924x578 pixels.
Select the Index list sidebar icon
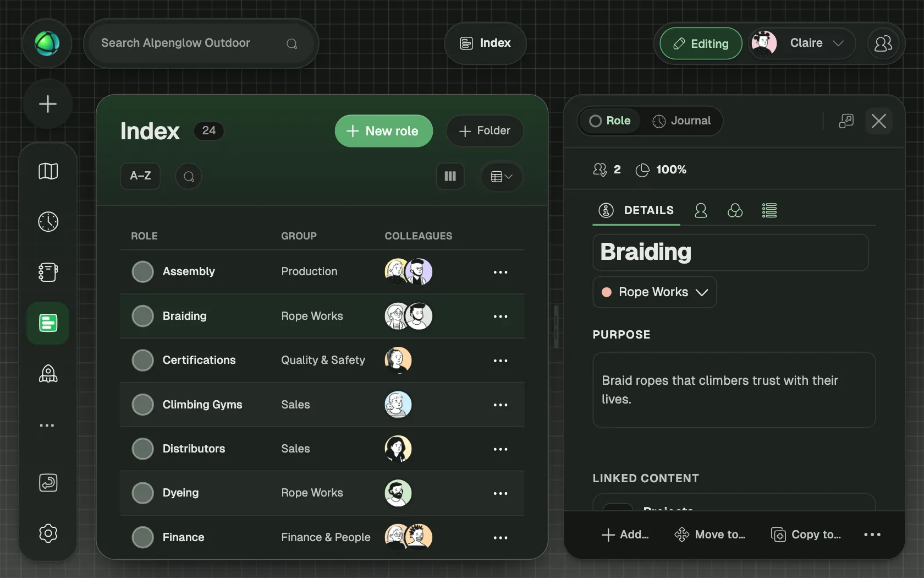48,323
